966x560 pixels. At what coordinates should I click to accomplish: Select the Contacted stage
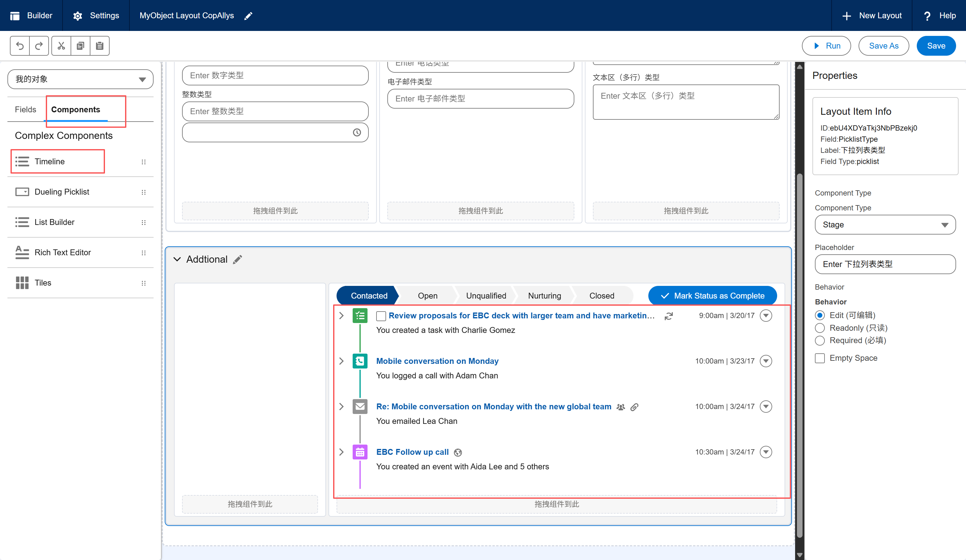click(368, 296)
